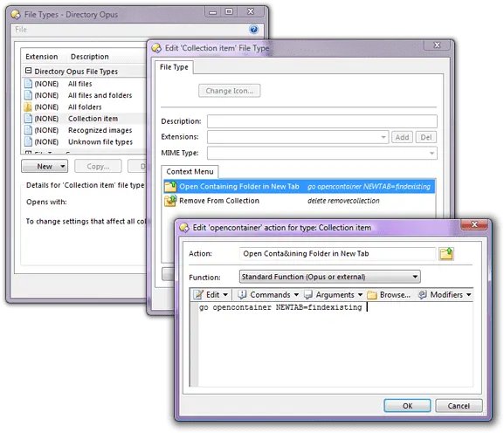The width and height of the screenshot is (504, 433).
Task: Click the Action name input field
Action: tap(337, 254)
